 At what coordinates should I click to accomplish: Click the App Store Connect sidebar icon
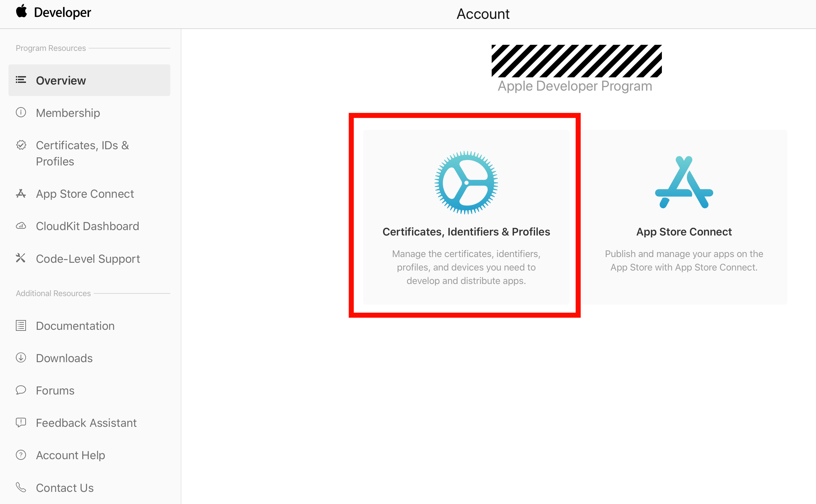(21, 194)
